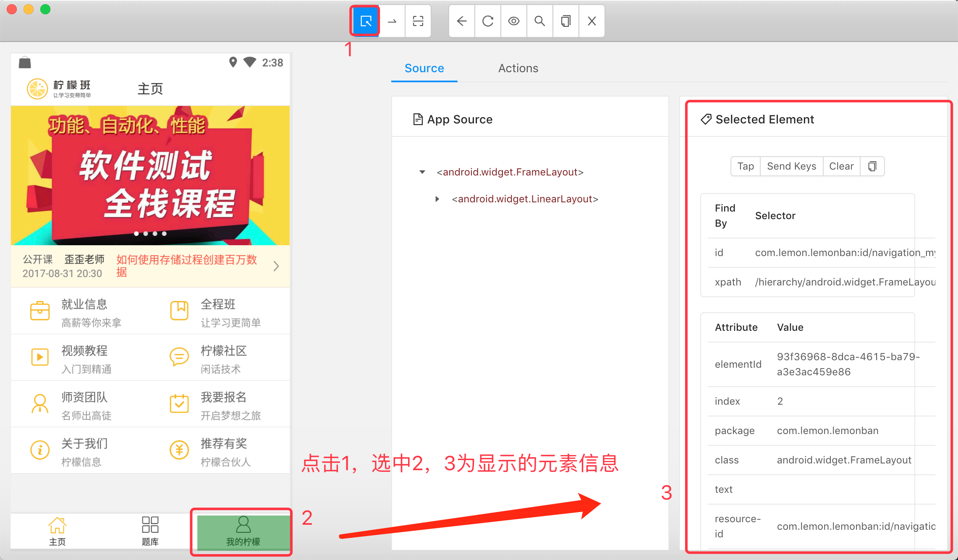Toggle the recording eye icon

[514, 21]
